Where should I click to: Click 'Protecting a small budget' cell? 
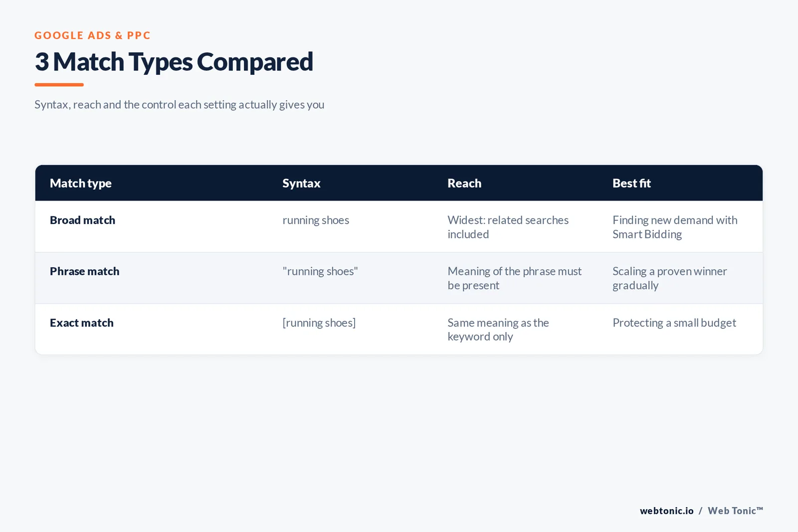coord(674,323)
